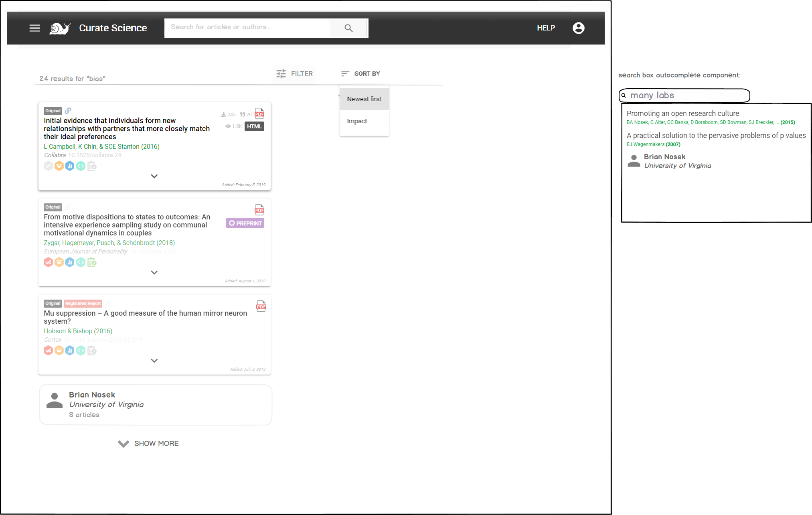Open PDF of the Mu suppression article
This screenshot has height=515, width=812.
[261, 306]
